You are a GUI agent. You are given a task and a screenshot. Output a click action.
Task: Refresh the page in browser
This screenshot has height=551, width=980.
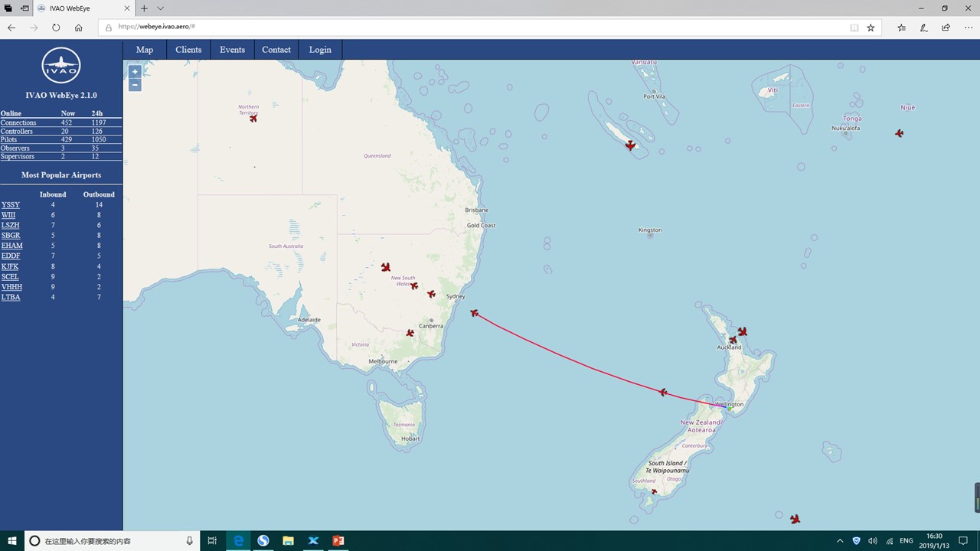click(x=56, y=28)
